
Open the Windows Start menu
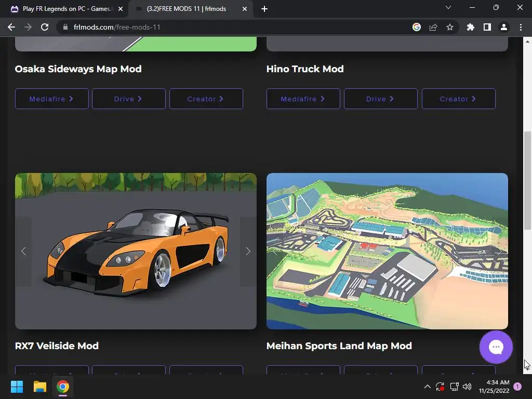[17, 387]
